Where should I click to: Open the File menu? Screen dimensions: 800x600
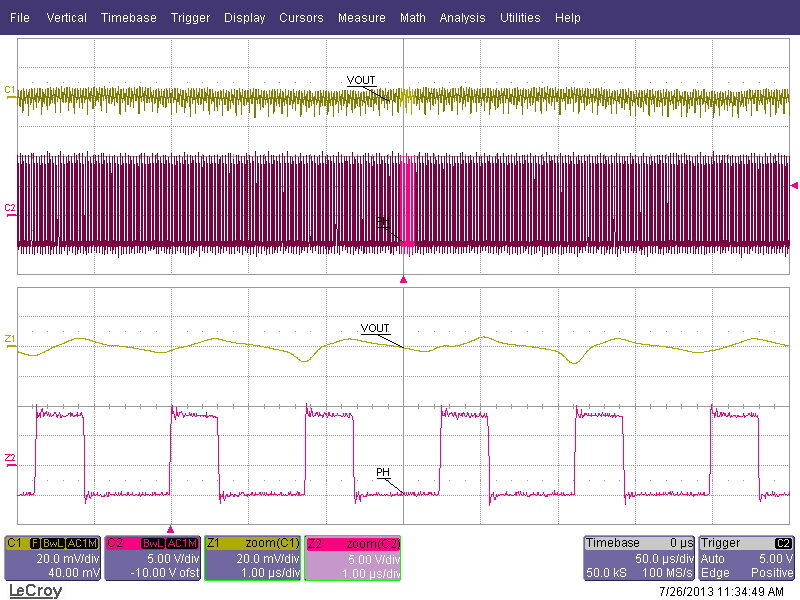pyautogui.click(x=21, y=18)
